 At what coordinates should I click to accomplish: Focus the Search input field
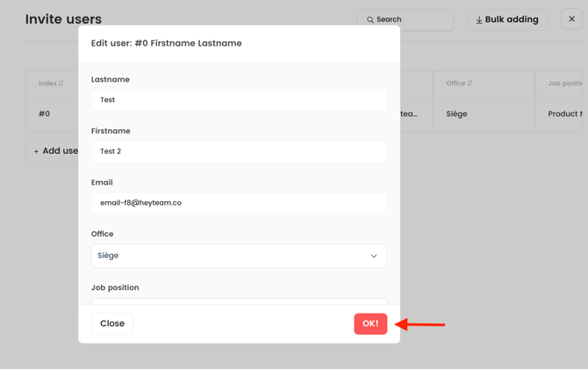pos(412,19)
